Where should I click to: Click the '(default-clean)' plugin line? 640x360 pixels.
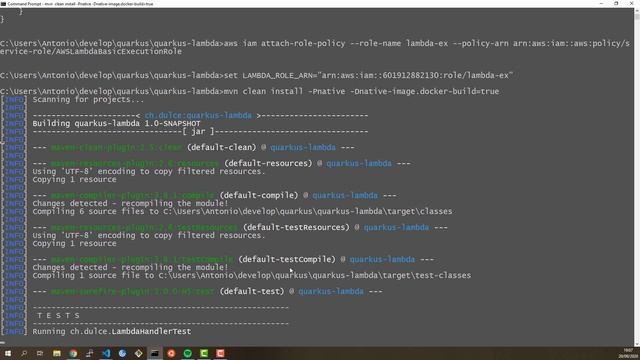(193, 147)
